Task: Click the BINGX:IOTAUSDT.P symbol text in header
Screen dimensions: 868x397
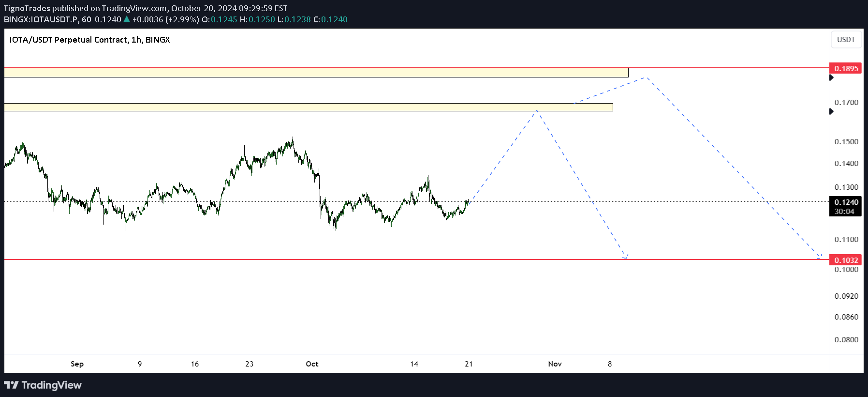Action: tap(41, 19)
